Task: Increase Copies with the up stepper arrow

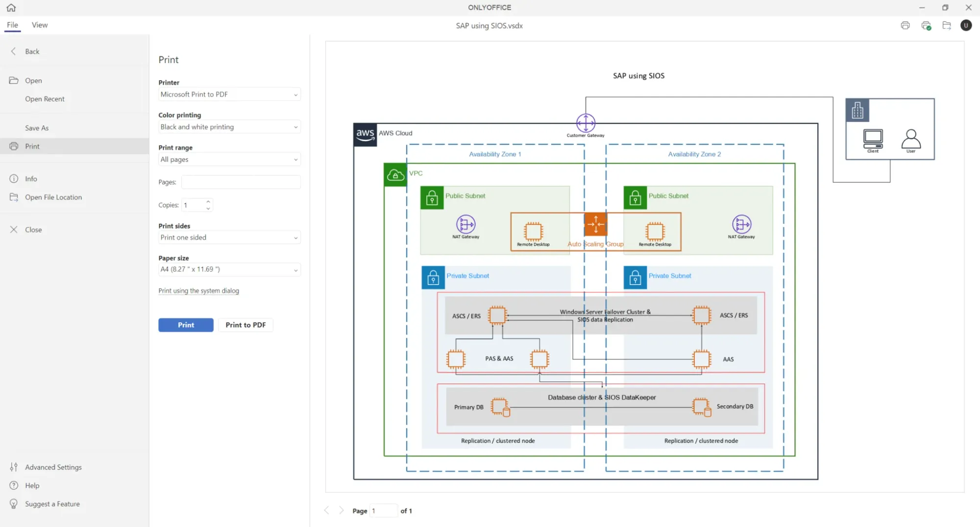Action: [208, 201]
